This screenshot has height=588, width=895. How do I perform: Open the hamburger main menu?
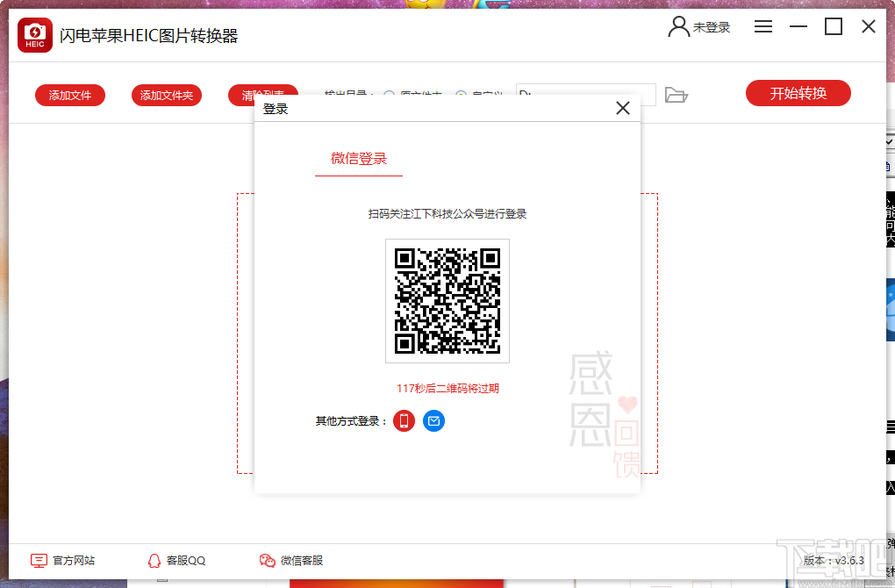[x=763, y=26]
